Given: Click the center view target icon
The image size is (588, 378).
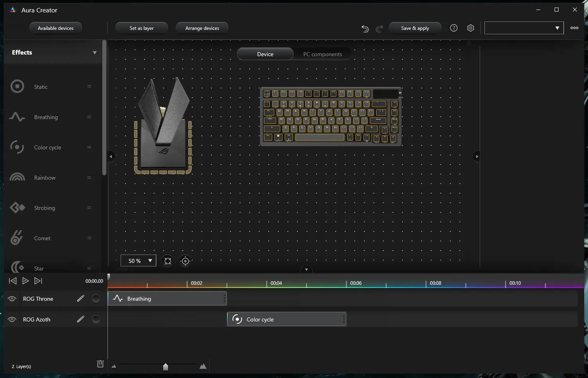Looking at the screenshot, I should pos(186,261).
